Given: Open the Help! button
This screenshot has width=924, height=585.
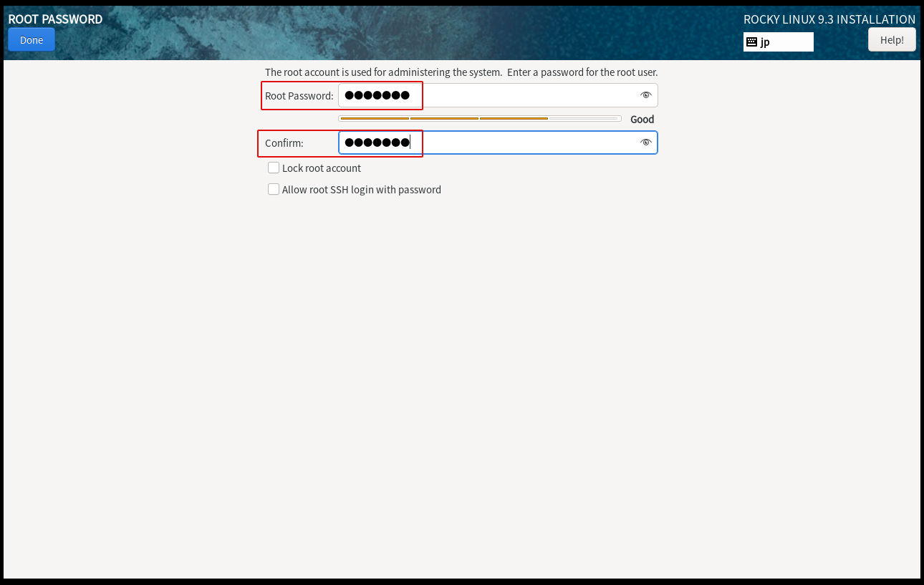Looking at the screenshot, I should [892, 40].
